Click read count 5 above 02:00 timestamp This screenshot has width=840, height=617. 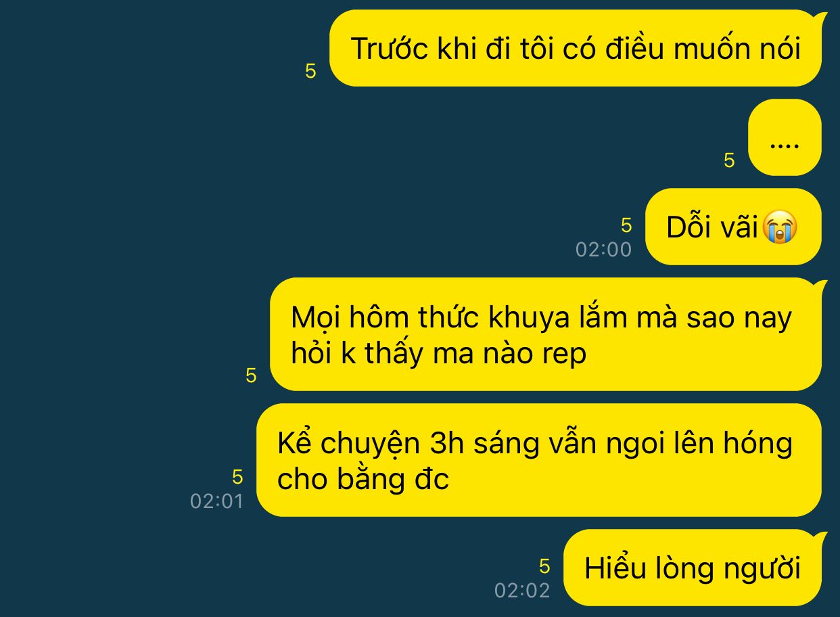click(x=626, y=225)
